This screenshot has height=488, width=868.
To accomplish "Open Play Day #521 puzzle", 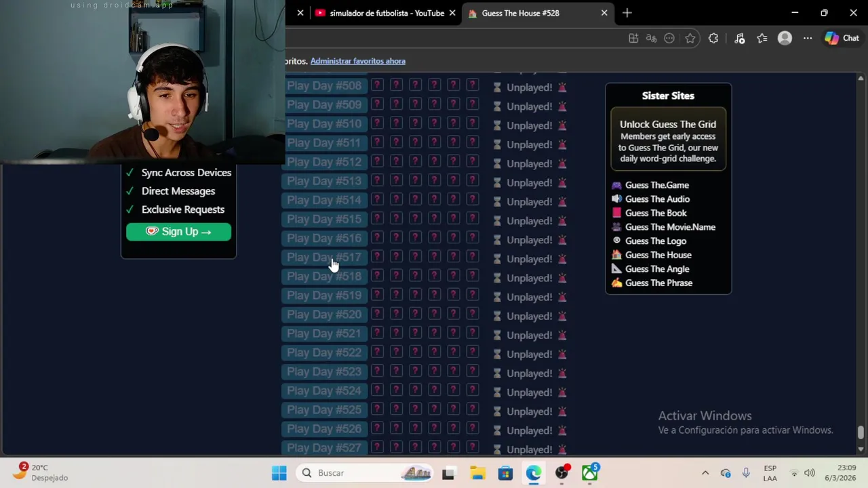I will (x=325, y=333).
